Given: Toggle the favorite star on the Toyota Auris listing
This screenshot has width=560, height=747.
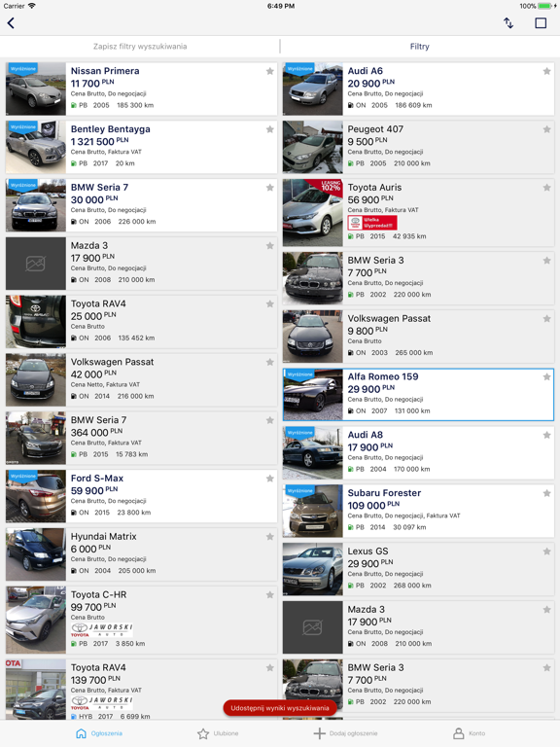Looking at the screenshot, I should (546, 187).
